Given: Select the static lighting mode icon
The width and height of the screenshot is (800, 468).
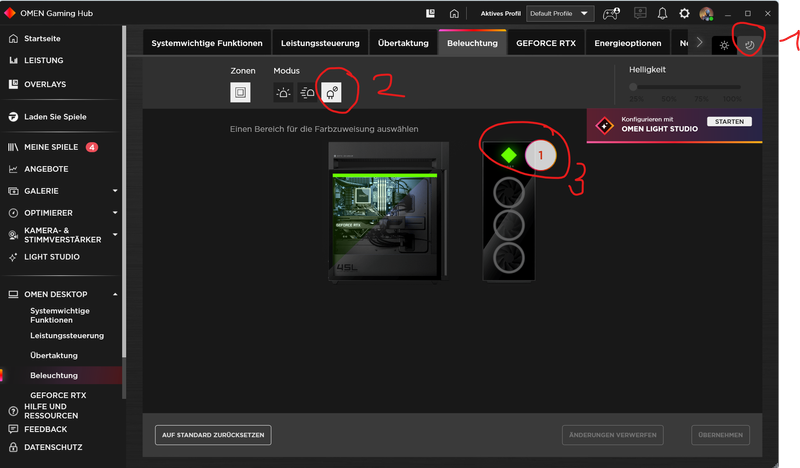Looking at the screenshot, I should click(x=284, y=93).
